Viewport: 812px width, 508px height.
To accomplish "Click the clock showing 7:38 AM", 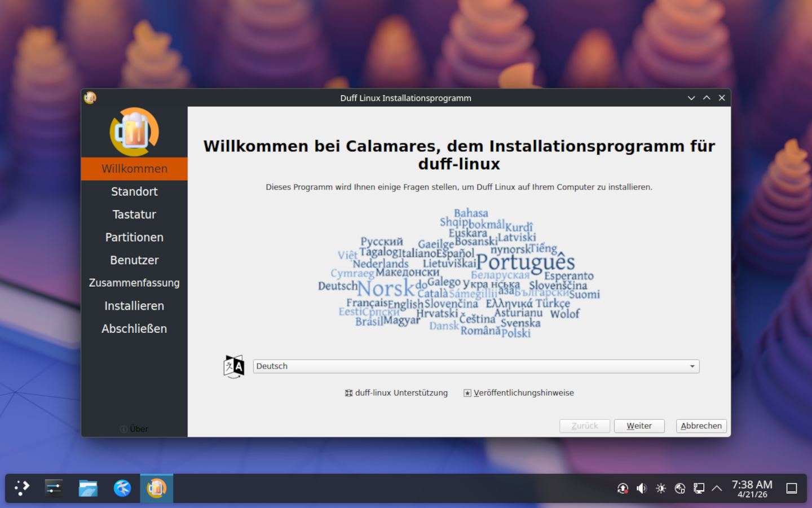I will click(752, 488).
